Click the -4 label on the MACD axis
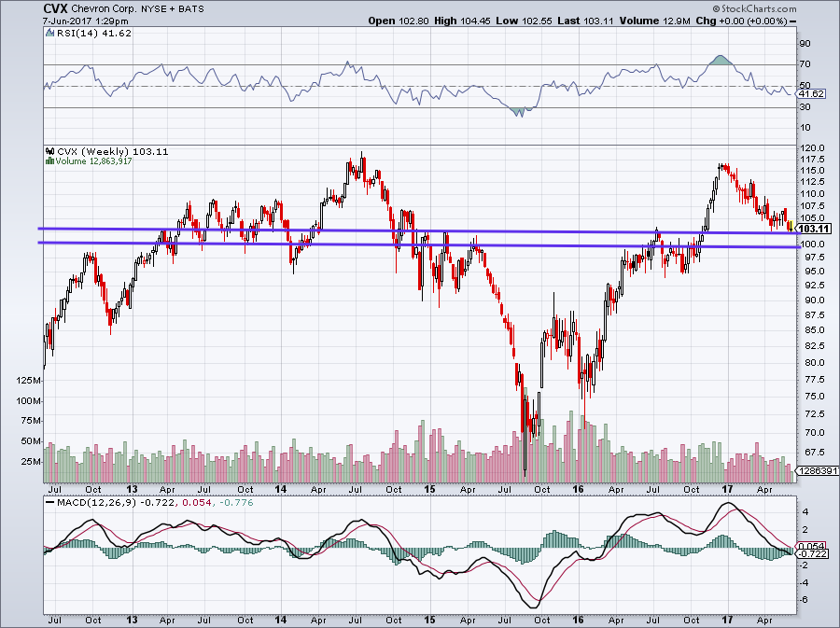This screenshot has width=840, height=628. click(804, 582)
